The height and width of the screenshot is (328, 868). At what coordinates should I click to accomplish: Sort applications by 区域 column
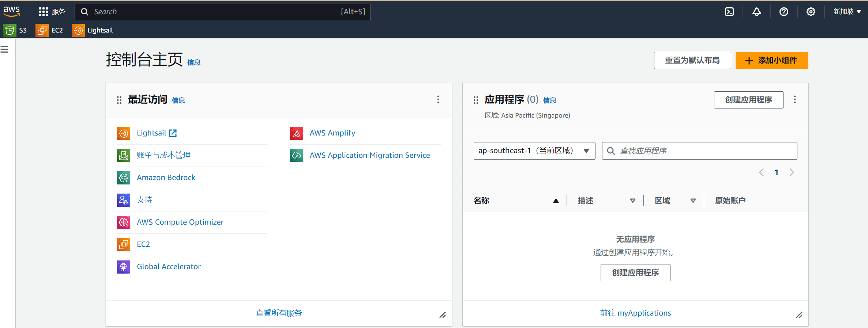pos(693,201)
